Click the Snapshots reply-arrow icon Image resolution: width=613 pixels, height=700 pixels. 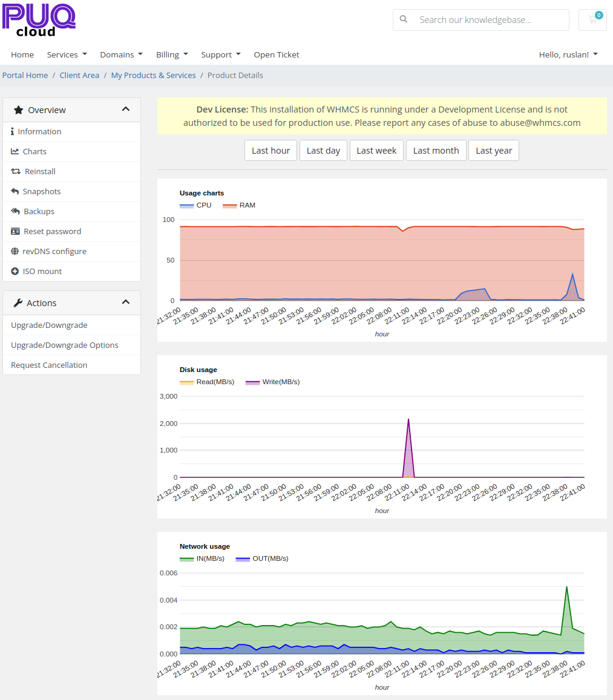[15, 191]
